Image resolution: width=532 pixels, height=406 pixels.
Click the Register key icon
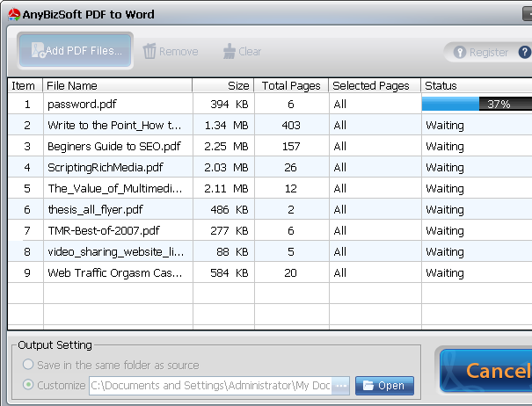tap(460, 52)
